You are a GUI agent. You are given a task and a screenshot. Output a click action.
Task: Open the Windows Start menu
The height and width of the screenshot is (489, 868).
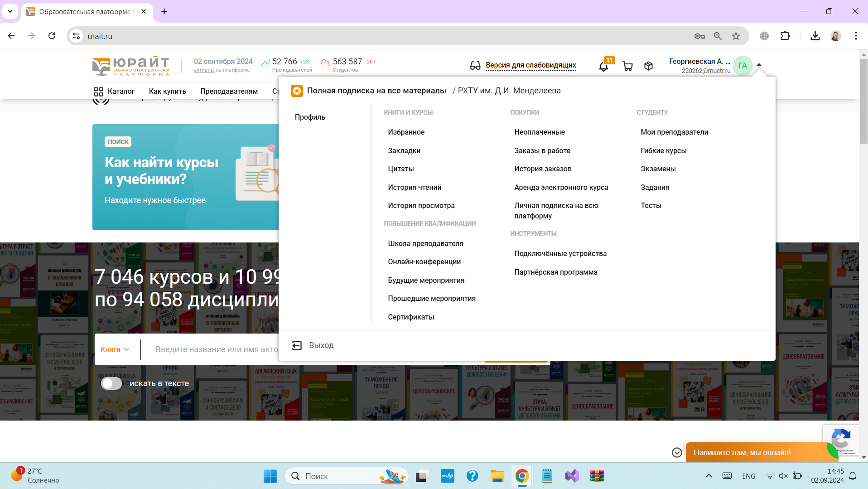tap(270, 476)
